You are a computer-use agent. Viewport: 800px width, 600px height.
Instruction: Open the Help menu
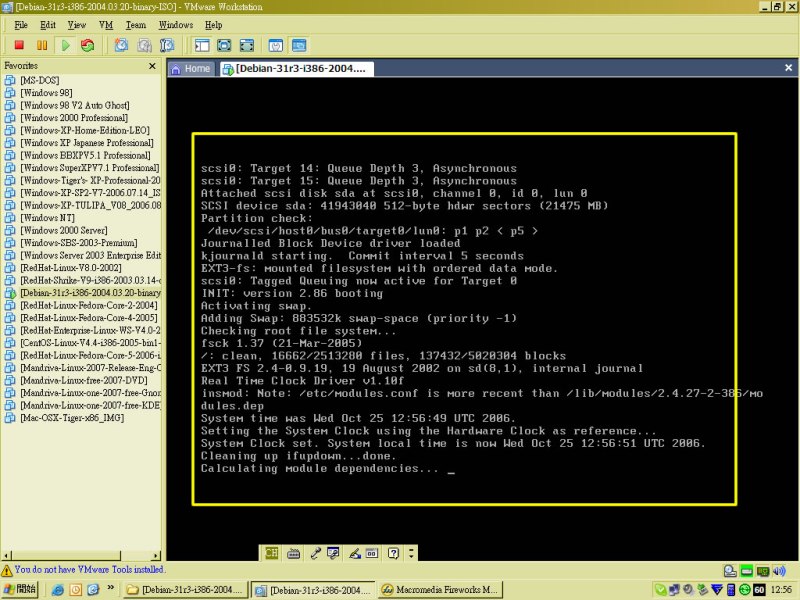213,25
